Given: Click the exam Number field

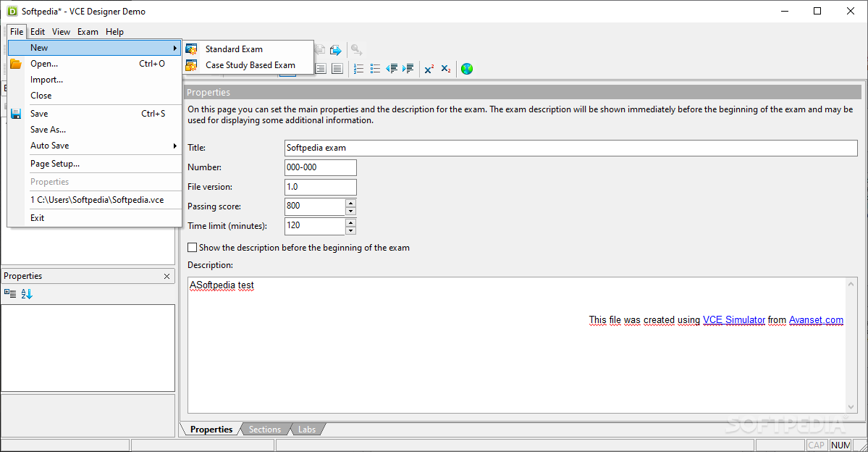Looking at the screenshot, I should pos(321,167).
